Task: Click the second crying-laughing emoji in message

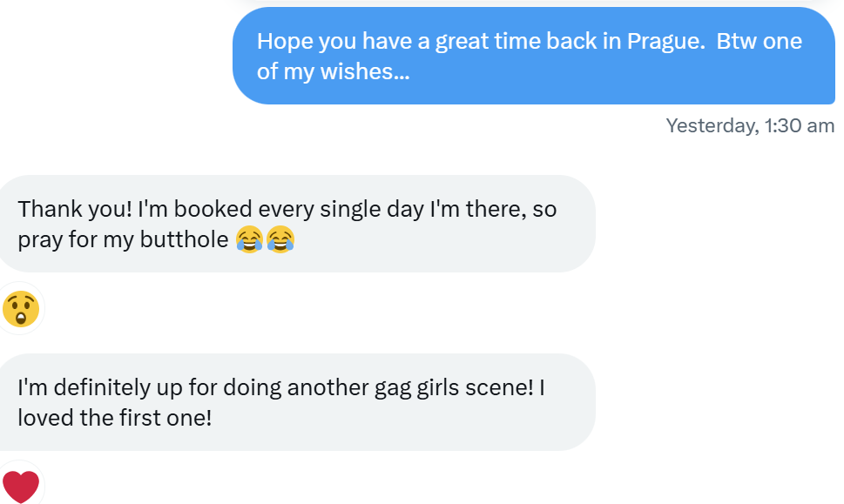Action: coord(280,239)
